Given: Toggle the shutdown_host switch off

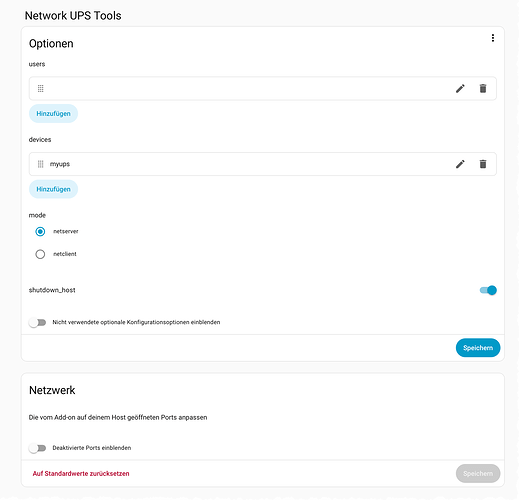Looking at the screenshot, I should point(488,290).
